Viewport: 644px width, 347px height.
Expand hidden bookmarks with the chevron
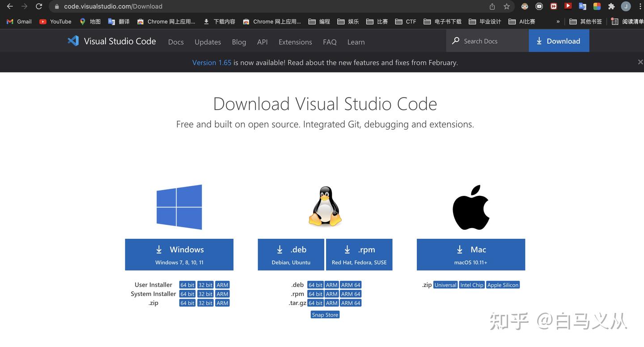(x=557, y=21)
